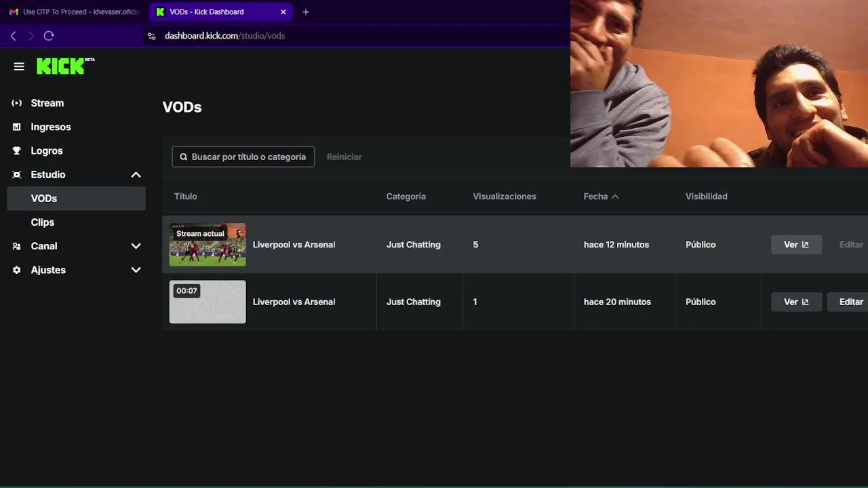This screenshot has height=488, width=868.
Task: Open site information icon in address bar
Action: (x=152, y=36)
